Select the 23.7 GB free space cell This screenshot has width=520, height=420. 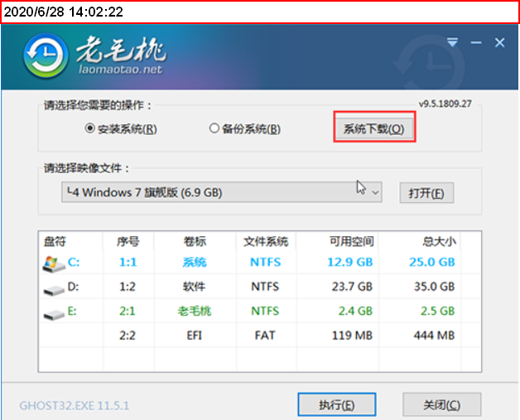(352, 287)
